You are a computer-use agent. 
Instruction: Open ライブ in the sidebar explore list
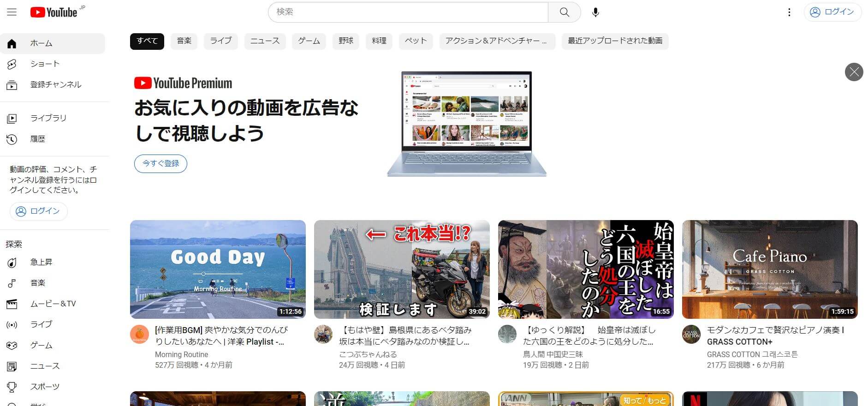click(x=53, y=325)
